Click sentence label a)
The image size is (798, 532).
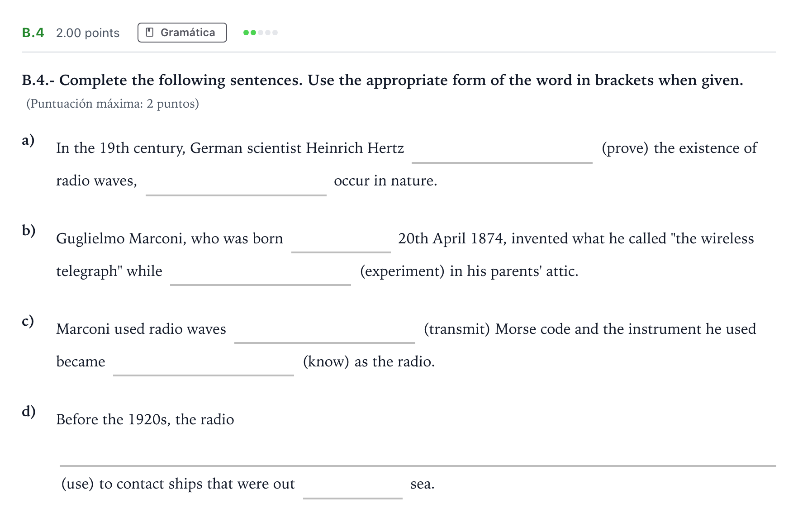[x=28, y=140]
